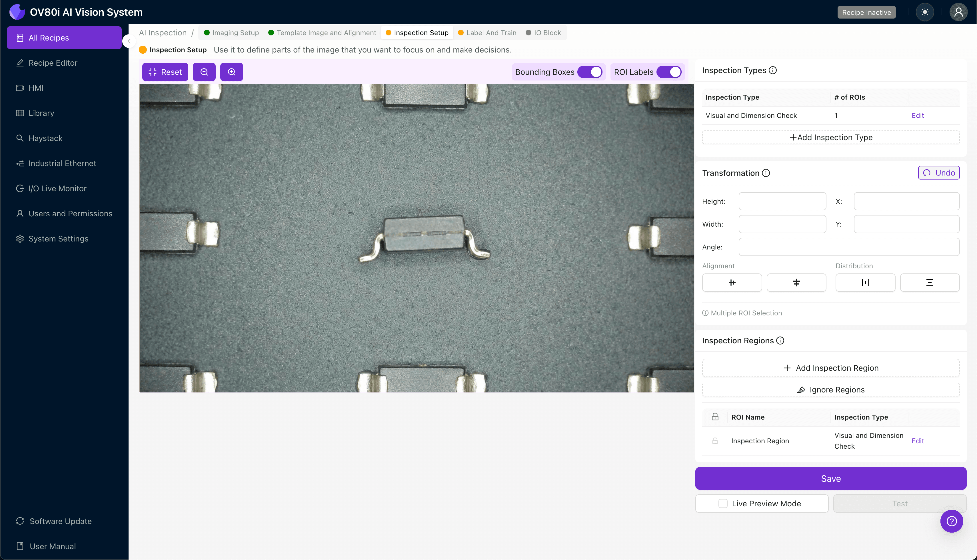Click the zoom in magnifier icon
The height and width of the screenshot is (560, 977).
(x=231, y=72)
